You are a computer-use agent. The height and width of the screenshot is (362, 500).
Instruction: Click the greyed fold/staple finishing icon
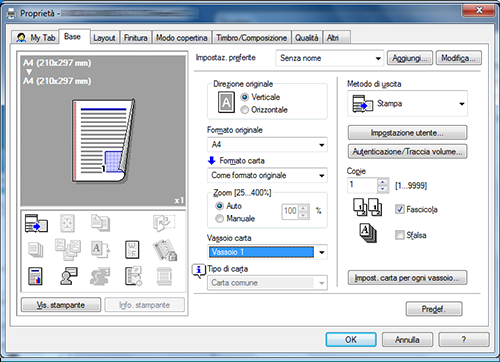click(164, 223)
